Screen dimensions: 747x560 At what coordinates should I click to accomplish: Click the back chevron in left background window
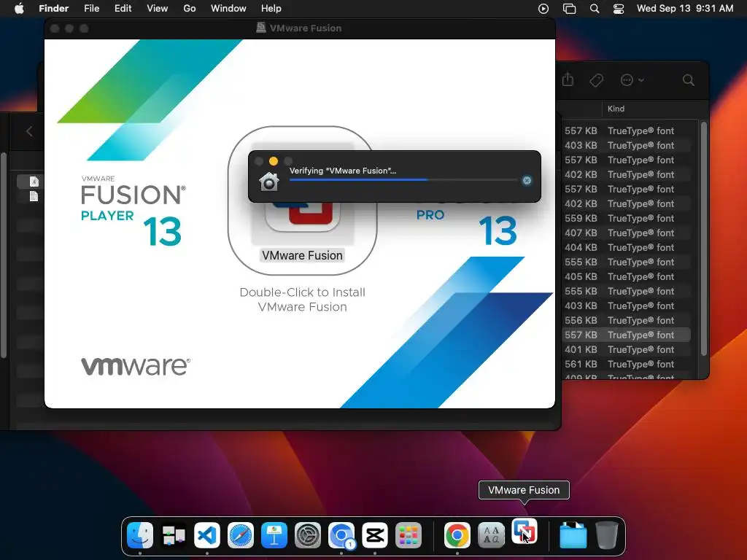click(x=29, y=131)
